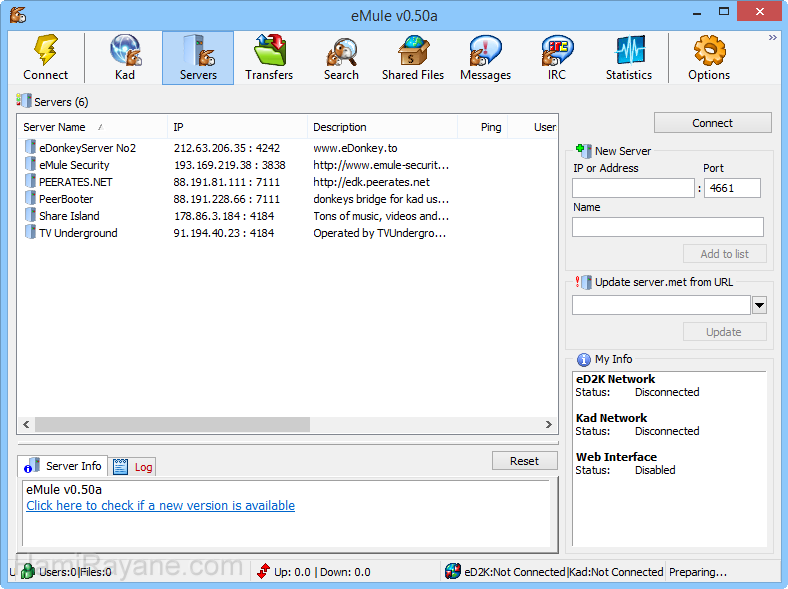Open the Search window
The height and width of the screenshot is (589, 788).
341,57
